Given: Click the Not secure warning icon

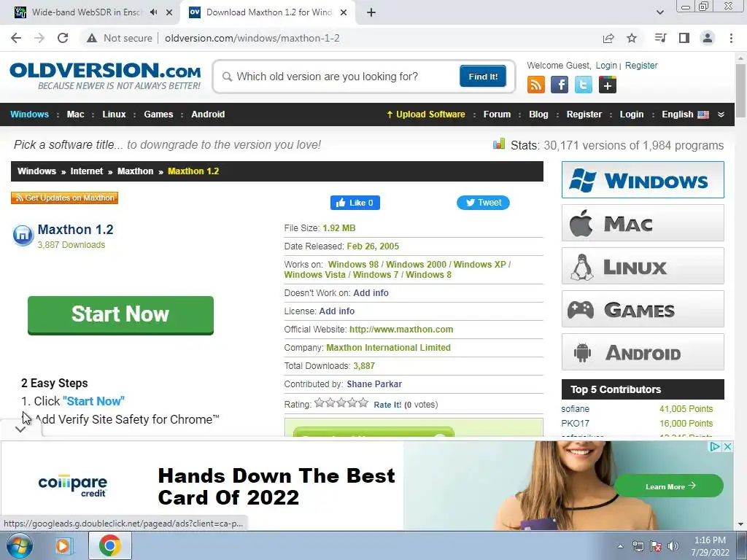Looking at the screenshot, I should click(x=92, y=38).
